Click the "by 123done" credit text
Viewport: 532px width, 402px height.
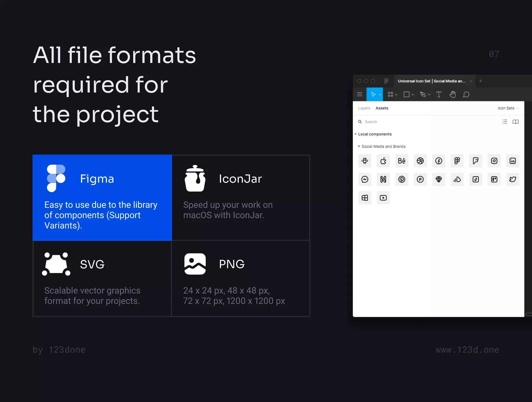click(x=59, y=350)
